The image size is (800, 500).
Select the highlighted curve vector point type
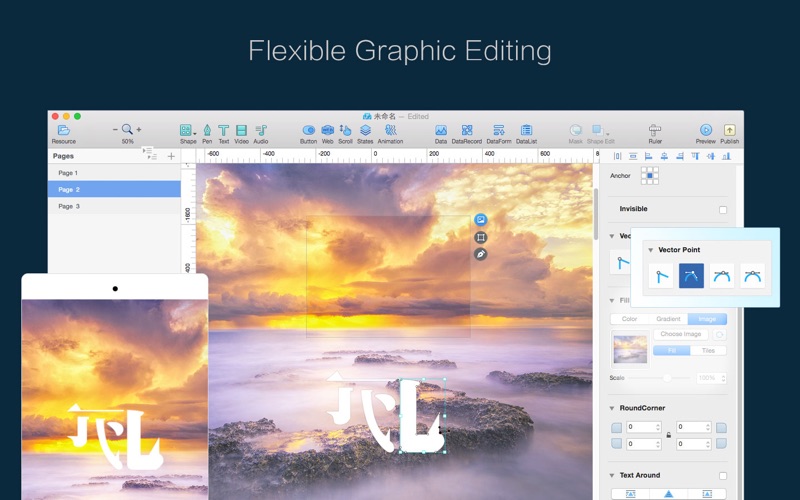691,276
